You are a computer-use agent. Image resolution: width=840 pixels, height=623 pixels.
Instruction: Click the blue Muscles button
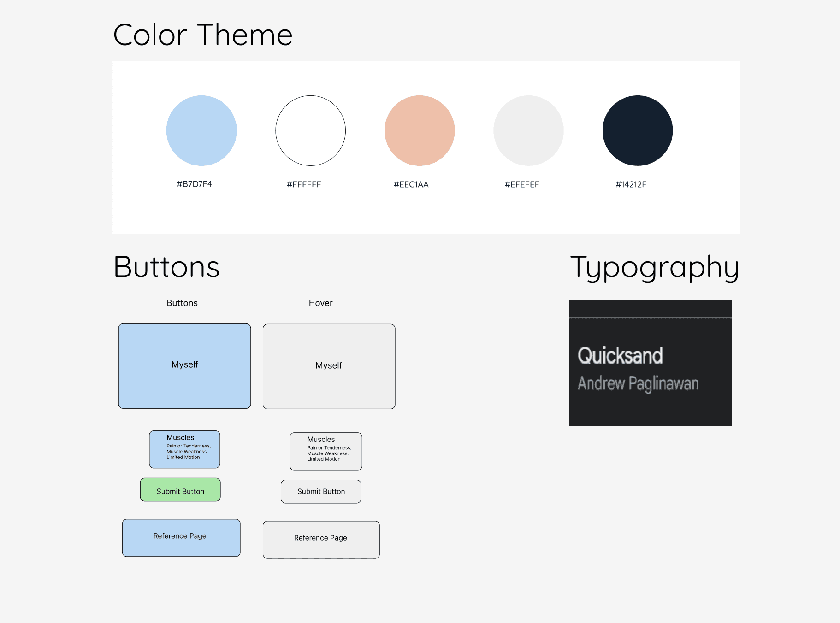184,449
